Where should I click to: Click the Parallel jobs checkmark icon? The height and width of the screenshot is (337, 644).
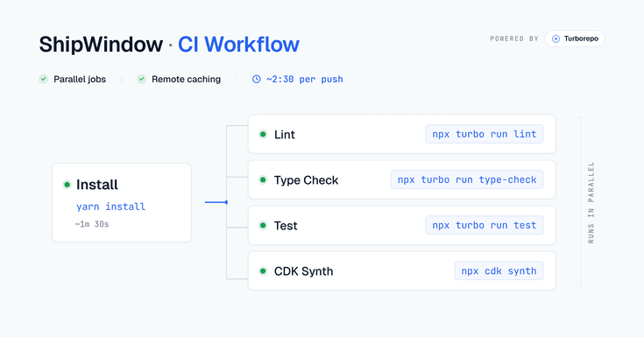point(44,79)
